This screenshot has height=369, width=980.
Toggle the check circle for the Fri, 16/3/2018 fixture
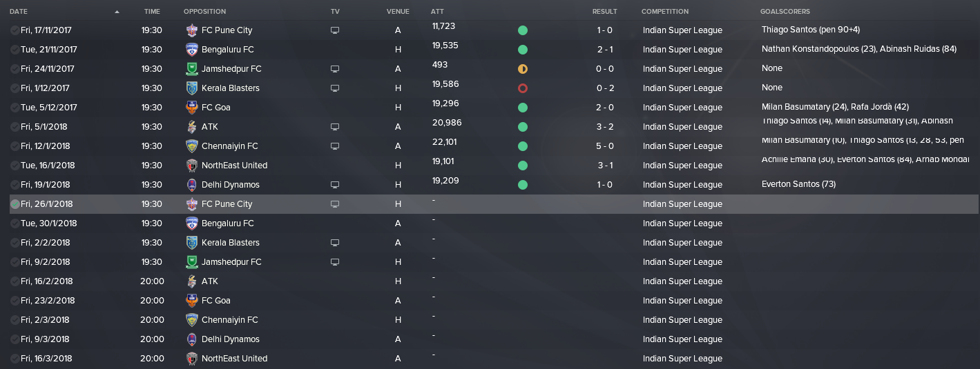(x=15, y=359)
